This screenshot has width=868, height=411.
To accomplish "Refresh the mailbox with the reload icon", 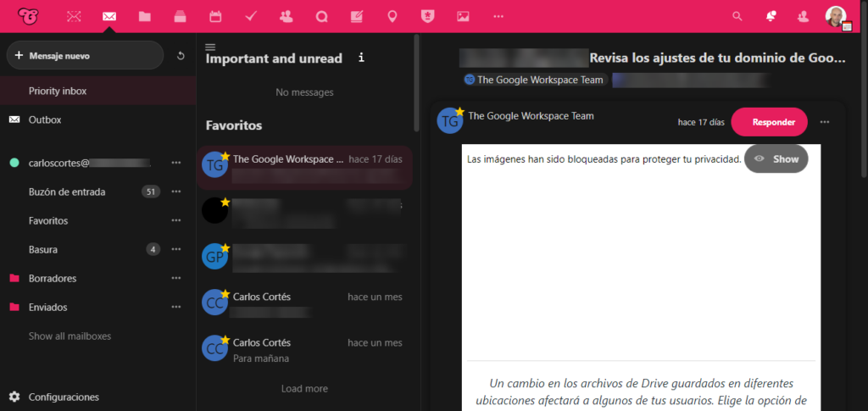I will 181,56.
